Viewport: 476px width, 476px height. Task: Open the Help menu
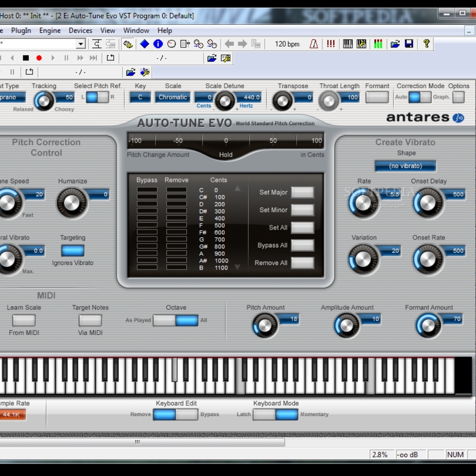165,30
